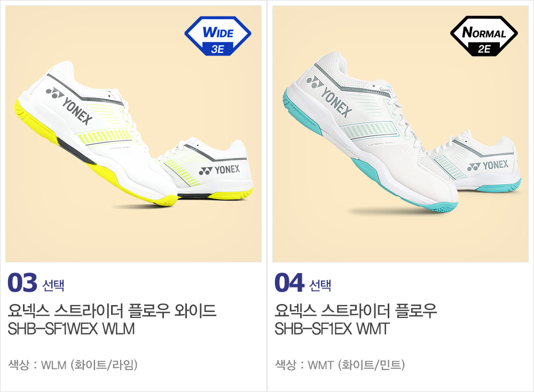This screenshot has width=534, height=392.
Task: Click the 선택 label next to 04
Action: 320,285
